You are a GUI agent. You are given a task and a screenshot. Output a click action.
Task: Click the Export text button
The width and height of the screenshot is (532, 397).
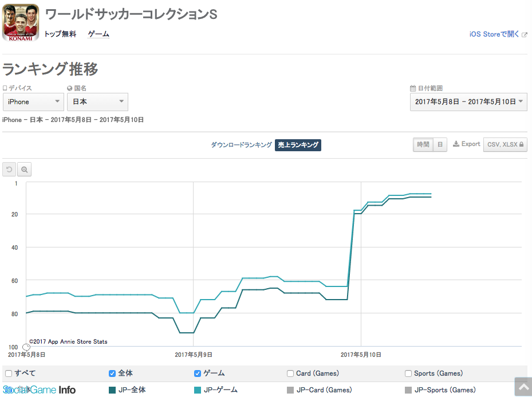[x=471, y=144]
